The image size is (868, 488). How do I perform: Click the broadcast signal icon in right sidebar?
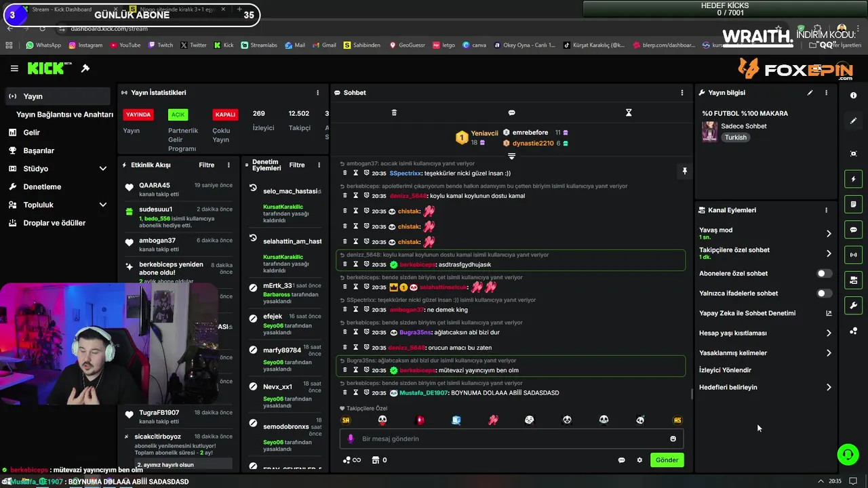pos(853,255)
